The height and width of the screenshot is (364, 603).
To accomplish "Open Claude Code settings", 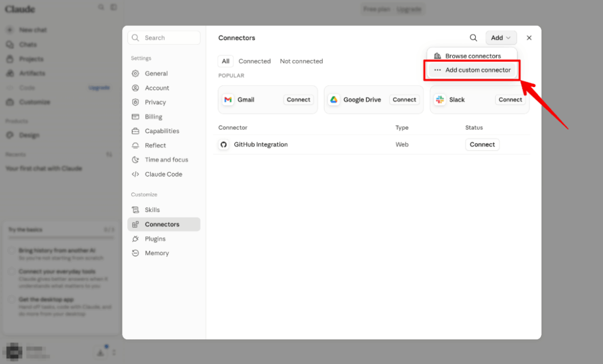I will (164, 174).
